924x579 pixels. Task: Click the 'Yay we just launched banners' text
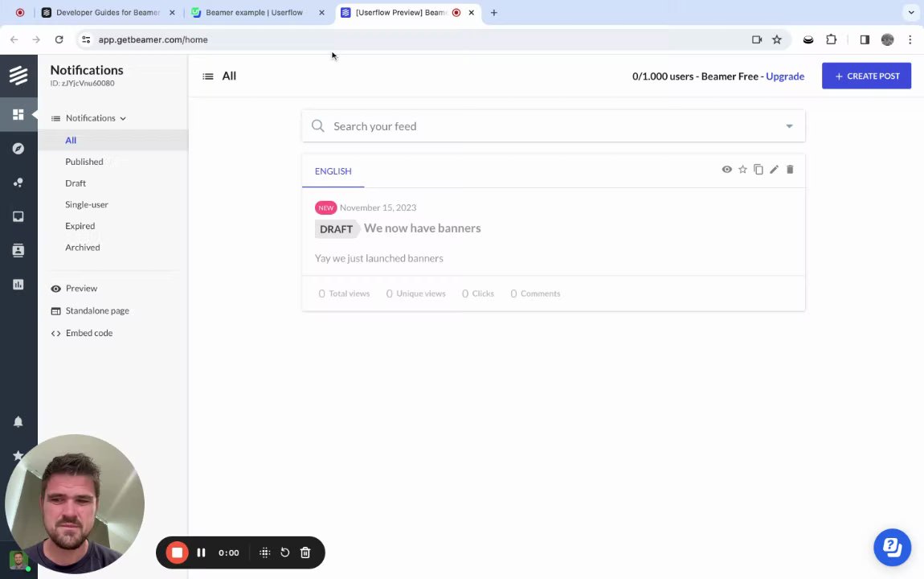(x=379, y=258)
